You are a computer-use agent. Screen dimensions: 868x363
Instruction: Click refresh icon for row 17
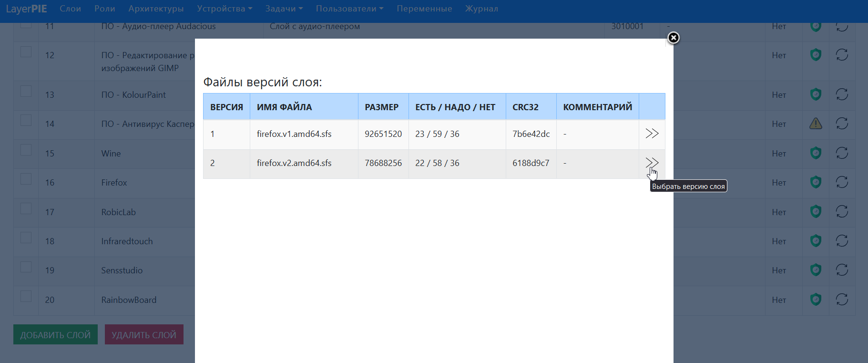(842, 211)
